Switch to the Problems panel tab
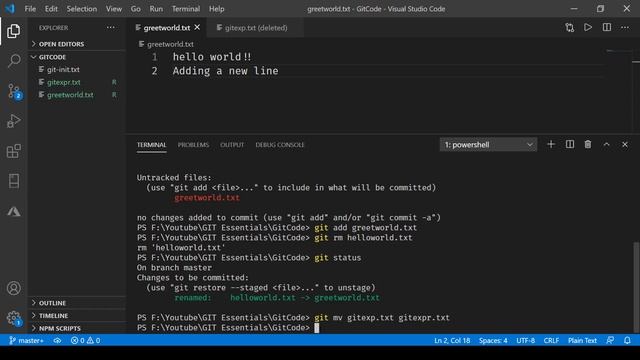Image resolution: width=640 pixels, height=360 pixels. point(193,145)
